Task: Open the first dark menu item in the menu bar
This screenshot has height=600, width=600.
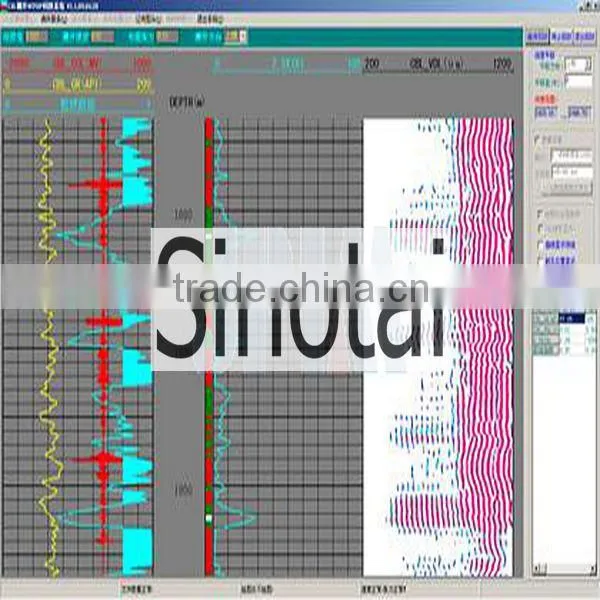Action: click(x=54, y=19)
